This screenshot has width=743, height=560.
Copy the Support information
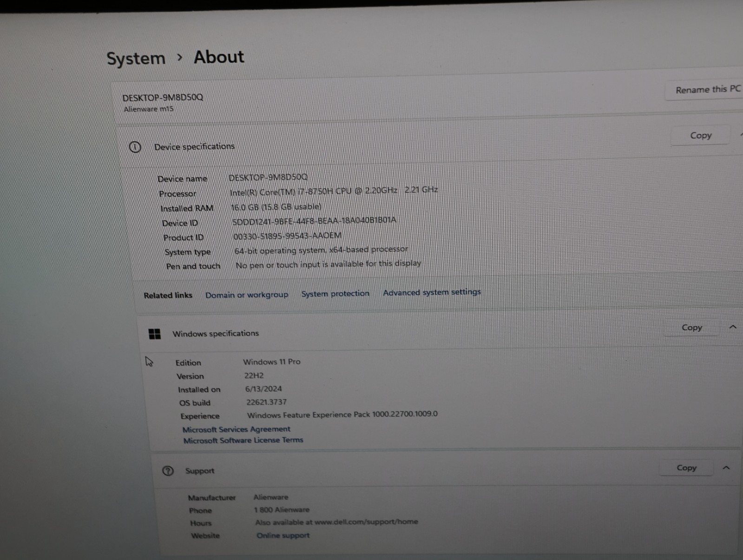pos(686,468)
